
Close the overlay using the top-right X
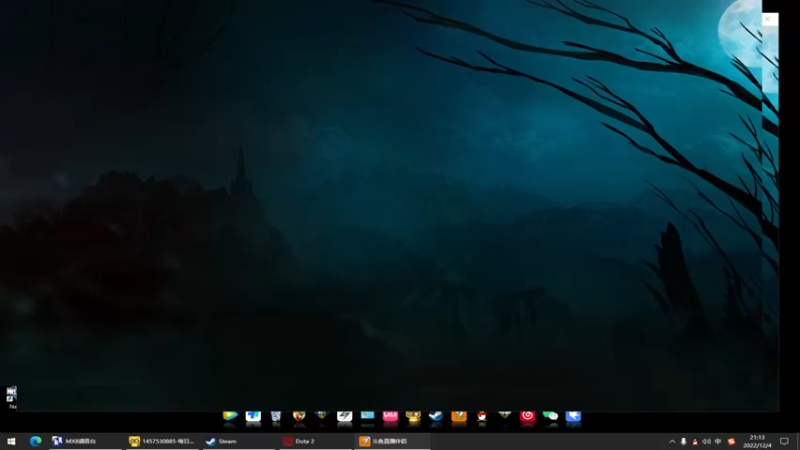coord(768,19)
